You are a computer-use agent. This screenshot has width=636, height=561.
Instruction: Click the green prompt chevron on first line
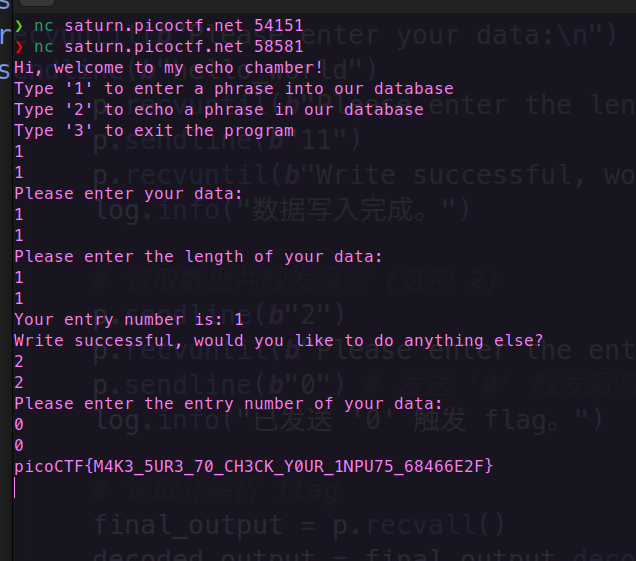[19, 26]
